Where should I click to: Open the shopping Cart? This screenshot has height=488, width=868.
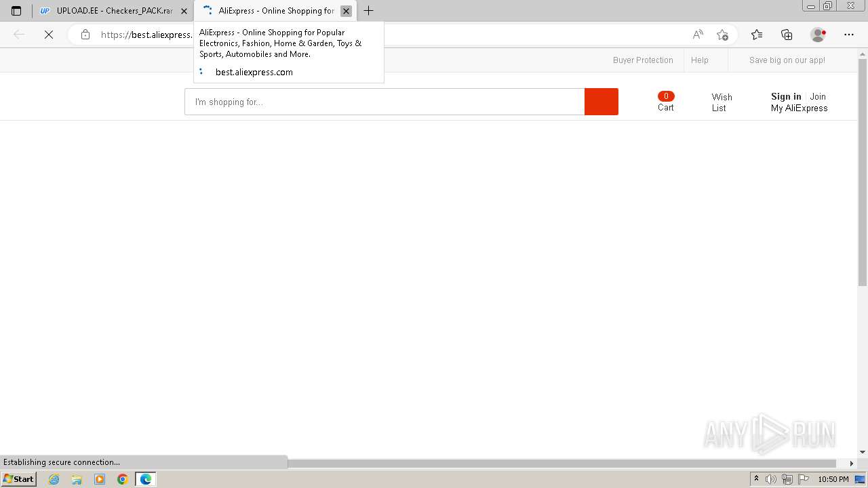666,102
